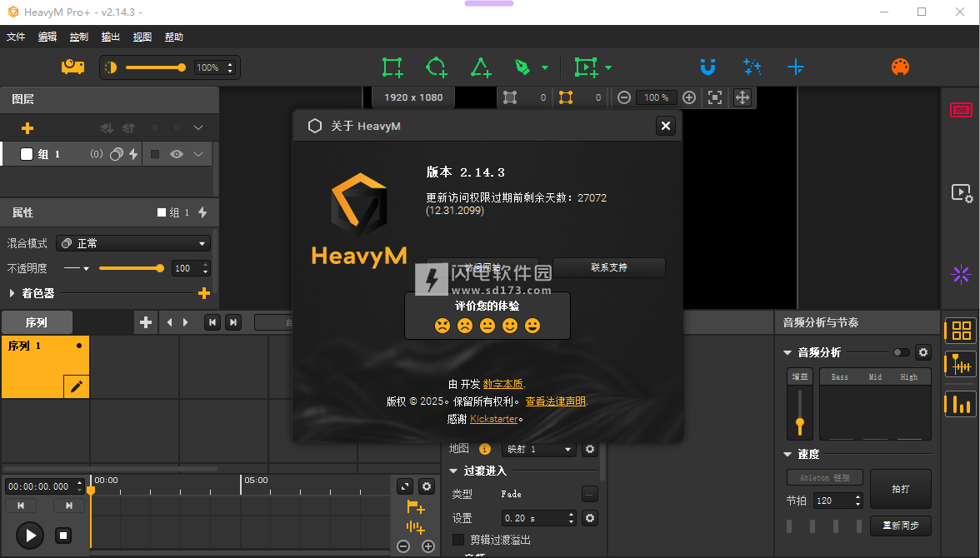
Task: Expand the shader section triangle
Action: click(12, 293)
